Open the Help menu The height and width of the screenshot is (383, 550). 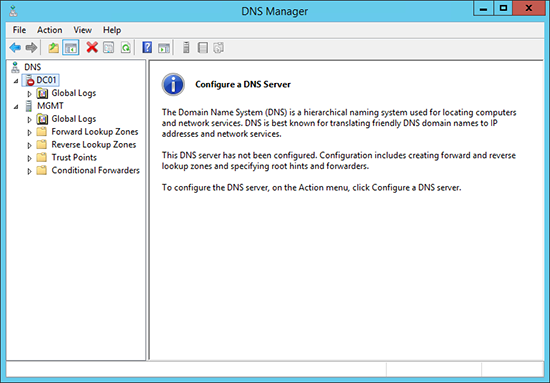pos(112,30)
